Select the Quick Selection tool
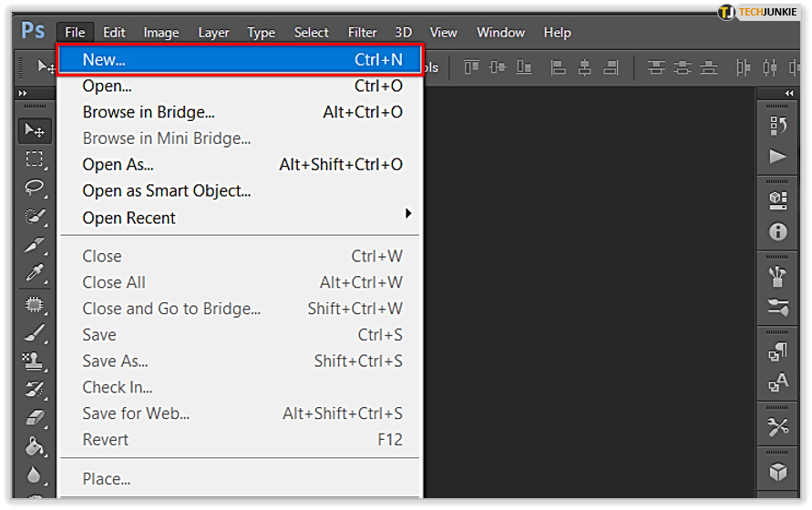 35,216
